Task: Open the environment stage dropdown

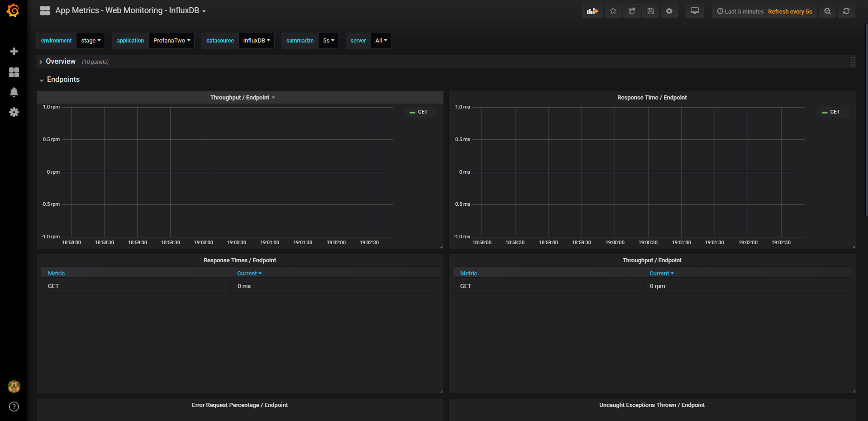Action: pos(91,41)
